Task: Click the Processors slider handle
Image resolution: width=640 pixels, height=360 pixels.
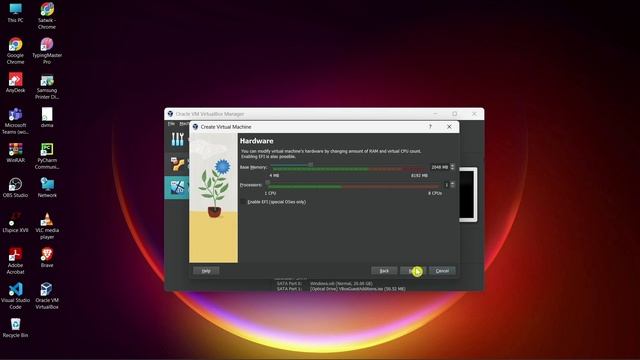Action: click(x=268, y=182)
